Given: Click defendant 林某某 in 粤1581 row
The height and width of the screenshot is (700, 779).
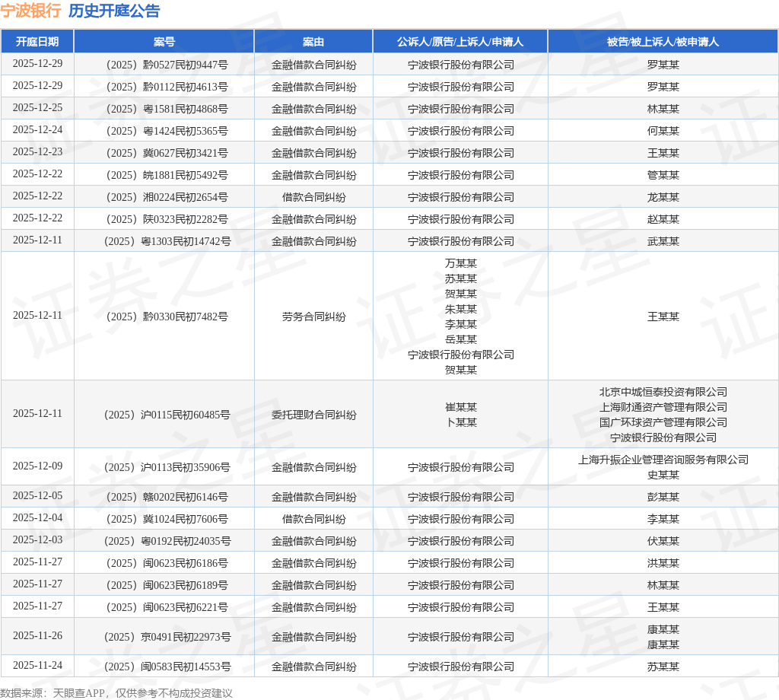Looking at the screenshot, I should click(x=663, y=109).
